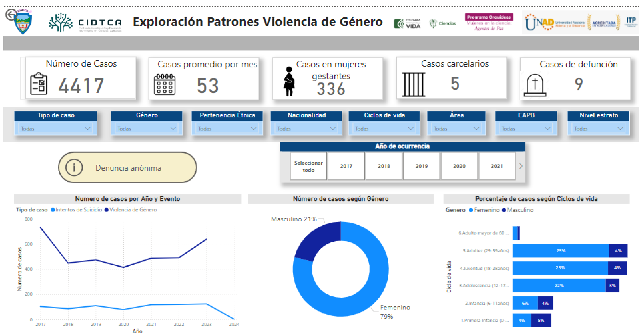Click the clipboard icon in Número de Casos
This screenshot has height=336, width=644.
click(x=38, y=84)
